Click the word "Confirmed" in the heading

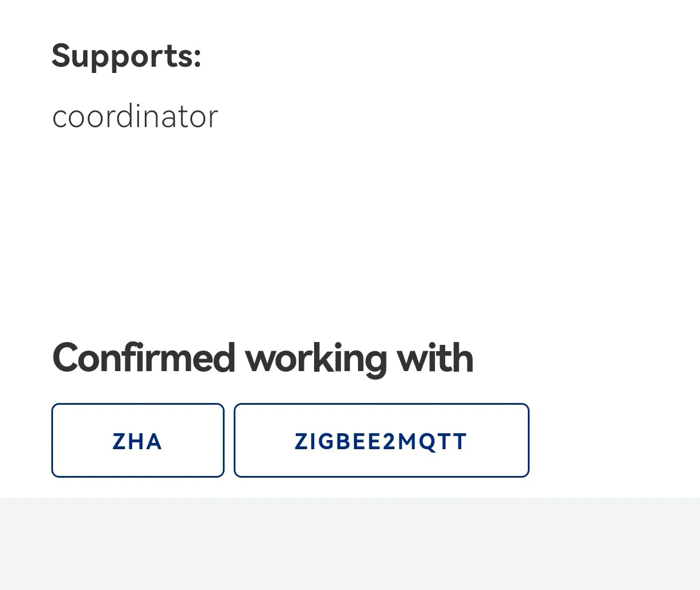click(x=143, y=358)
